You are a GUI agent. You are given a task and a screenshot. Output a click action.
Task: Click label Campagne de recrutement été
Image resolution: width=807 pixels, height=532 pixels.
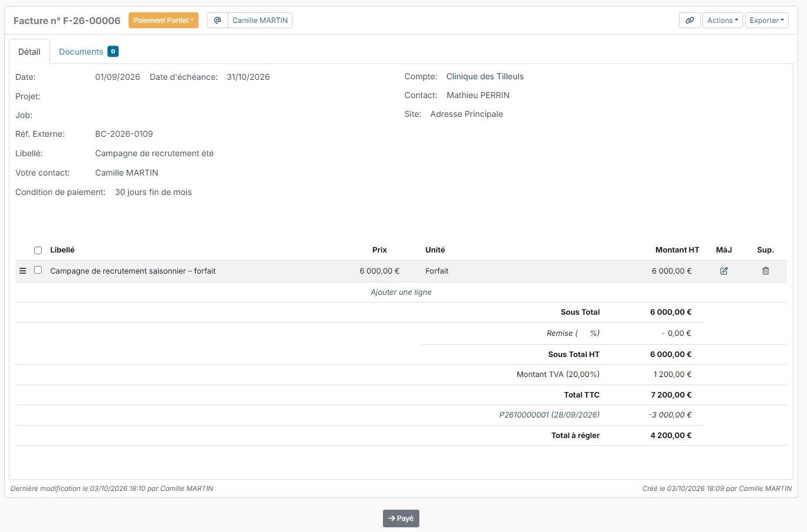click(154, 153)
